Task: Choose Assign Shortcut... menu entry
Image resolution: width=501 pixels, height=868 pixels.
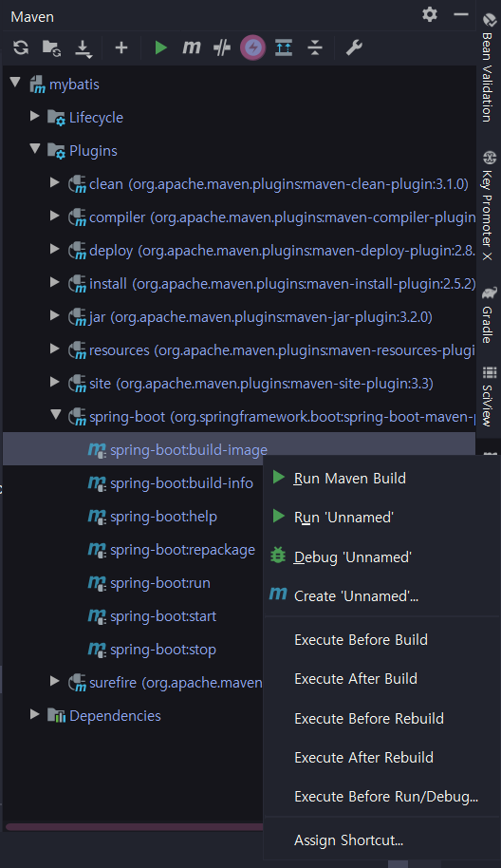Action: click(x=382, y=840)
